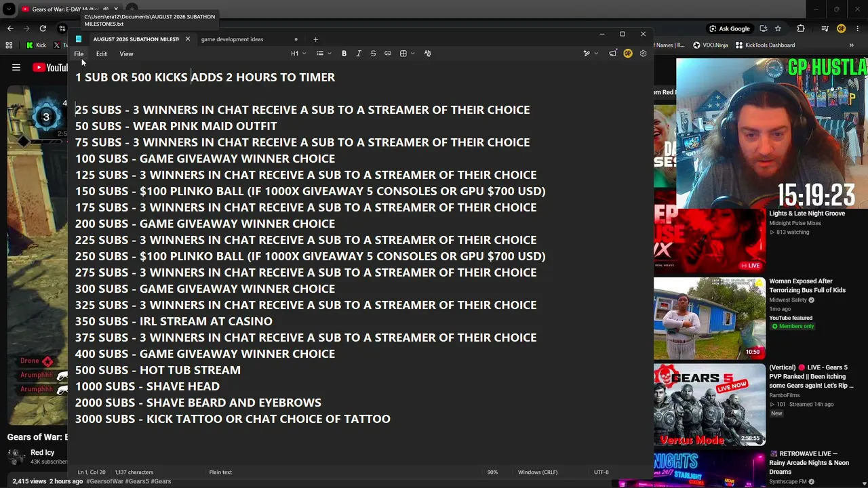This screenshot has height=488, width=868.
Task: Expand the H1 heading style dropdown
Action: tap(298, 54)
